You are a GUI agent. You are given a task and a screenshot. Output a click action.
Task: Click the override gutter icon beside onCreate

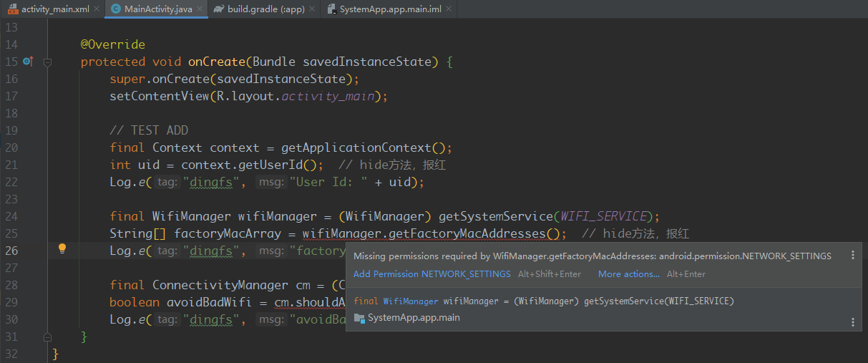click(x=27, y=62)
